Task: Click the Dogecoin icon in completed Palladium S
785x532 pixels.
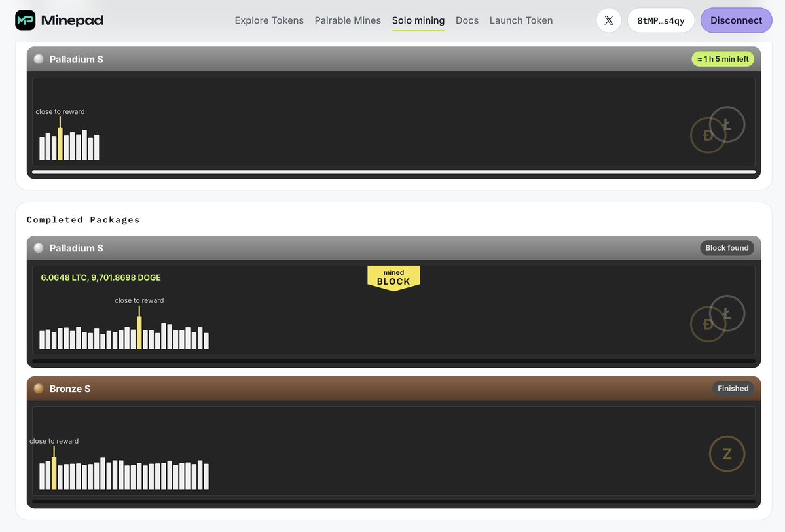Action: pos(708,325)
